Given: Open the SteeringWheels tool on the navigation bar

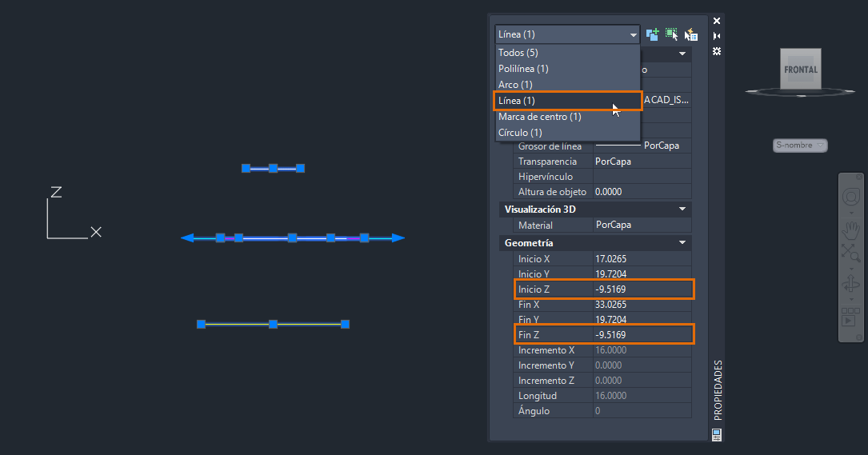Looking at the screenshot, I should click(x=851, y=197).
